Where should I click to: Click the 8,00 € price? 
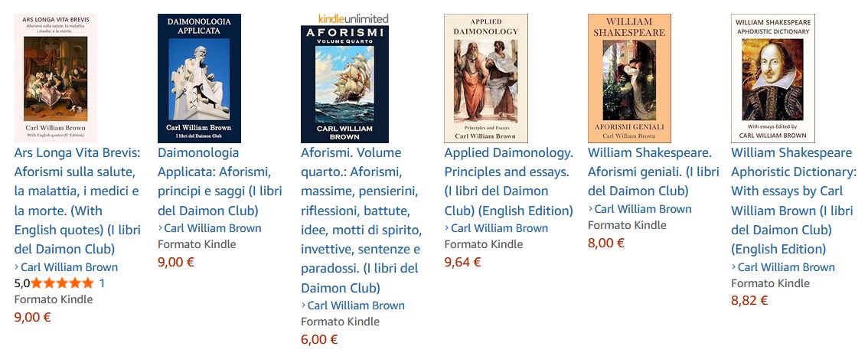click(x=606, y=243)
